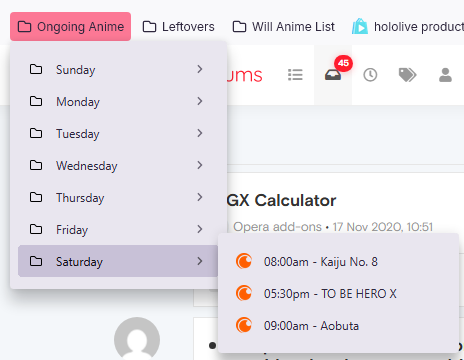Open the Leftovers bookmarks folder

coord(178,27)
